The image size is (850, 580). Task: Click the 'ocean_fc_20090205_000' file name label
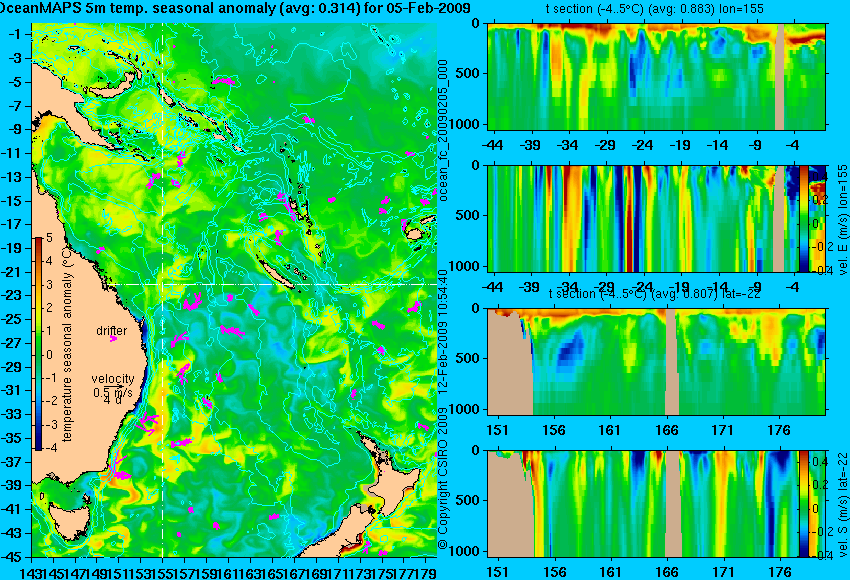point(443,131)
